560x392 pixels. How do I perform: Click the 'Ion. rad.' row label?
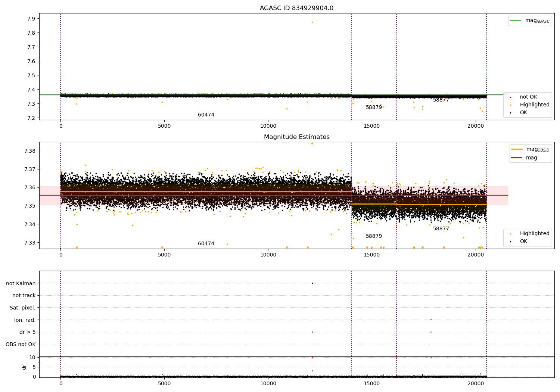(x=25, y=320)
